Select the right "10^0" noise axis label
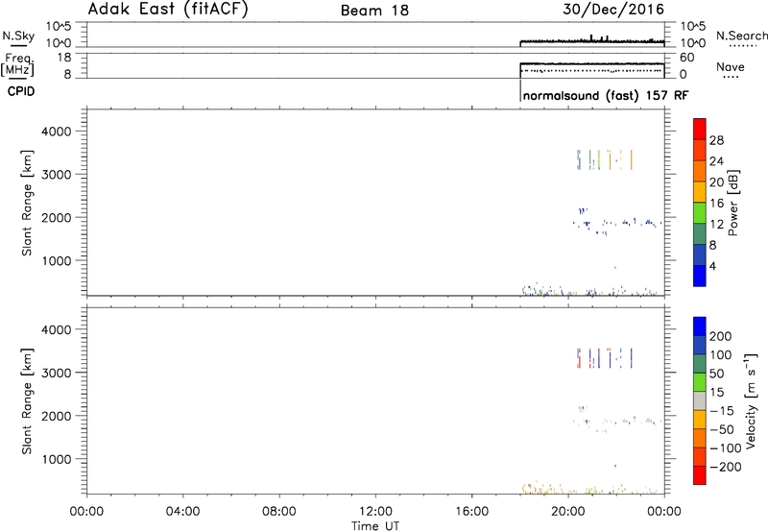The width and height of the screenshot is (768, 532). point(692,43)
